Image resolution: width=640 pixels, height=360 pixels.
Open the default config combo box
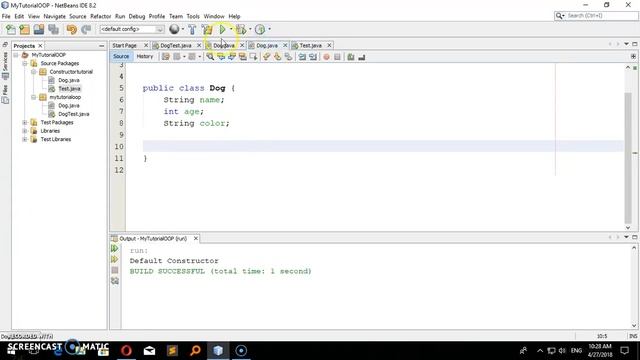coord(132,29)
